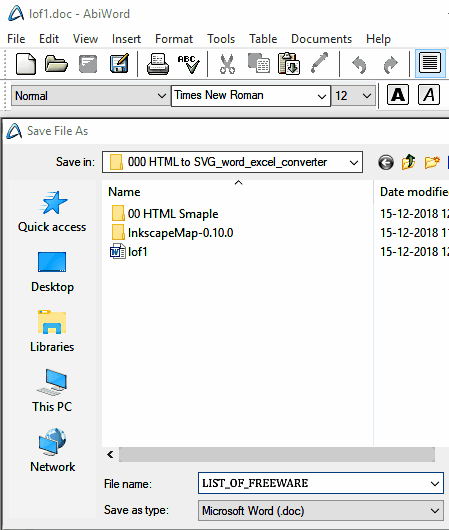Open the font size 12 dropdown

(353, 96)
